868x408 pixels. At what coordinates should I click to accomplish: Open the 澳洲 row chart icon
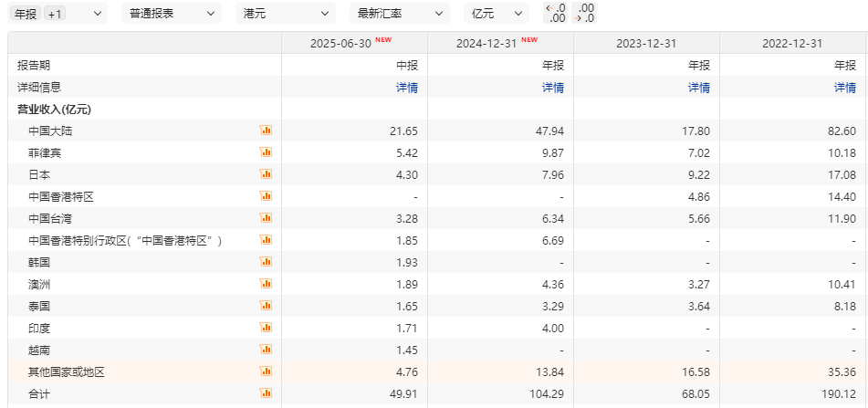(x=267, y=284)
